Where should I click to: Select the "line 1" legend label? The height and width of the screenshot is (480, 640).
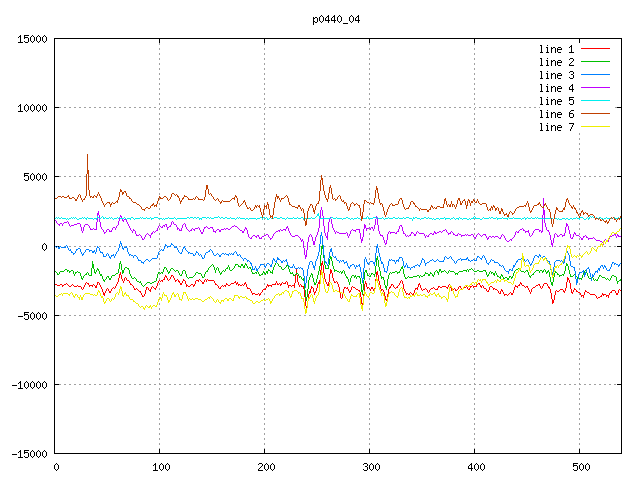557,49
